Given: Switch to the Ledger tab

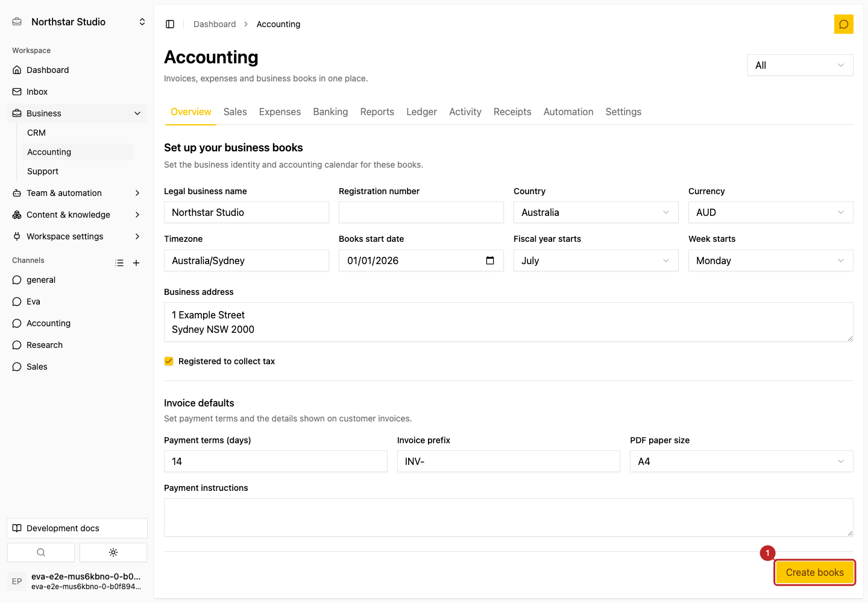Looking at the screenshot, I should [x=421, y=112].
